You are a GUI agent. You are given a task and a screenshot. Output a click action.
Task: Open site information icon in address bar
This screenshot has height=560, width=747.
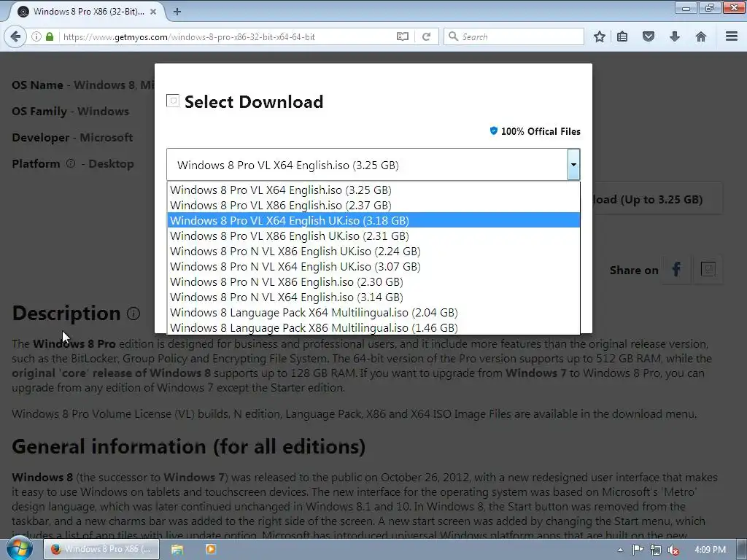click(x=36, y=36)
